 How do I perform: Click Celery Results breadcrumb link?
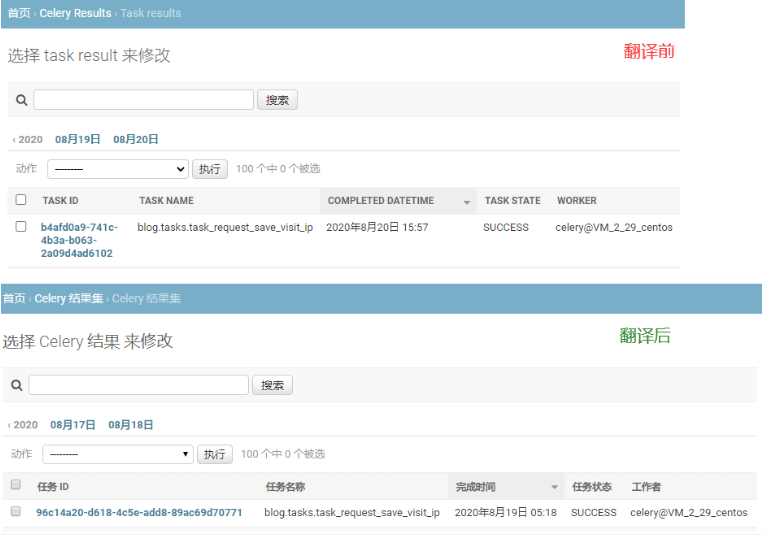pyautogui.click(x=75, y=13)
